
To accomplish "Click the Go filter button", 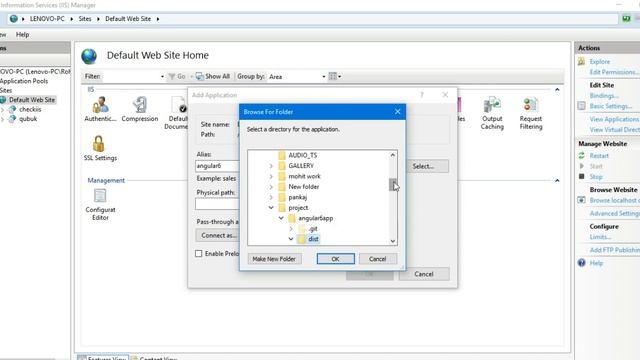I will coord(177,76).
